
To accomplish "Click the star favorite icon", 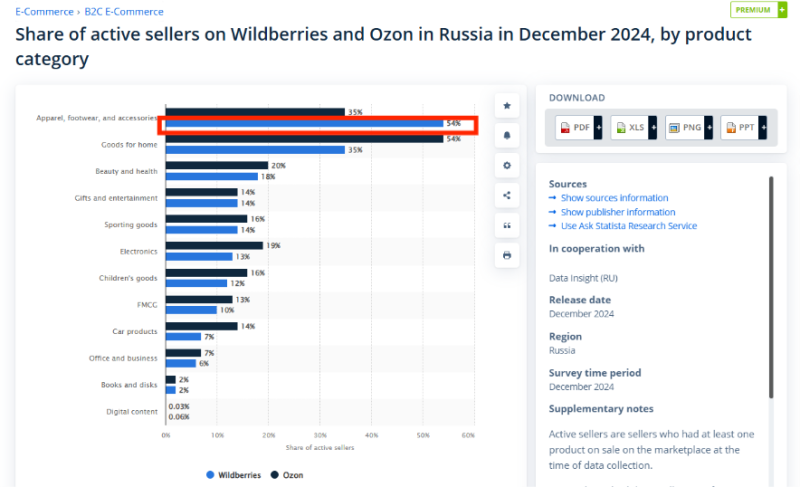I will [x=507, y=105].
